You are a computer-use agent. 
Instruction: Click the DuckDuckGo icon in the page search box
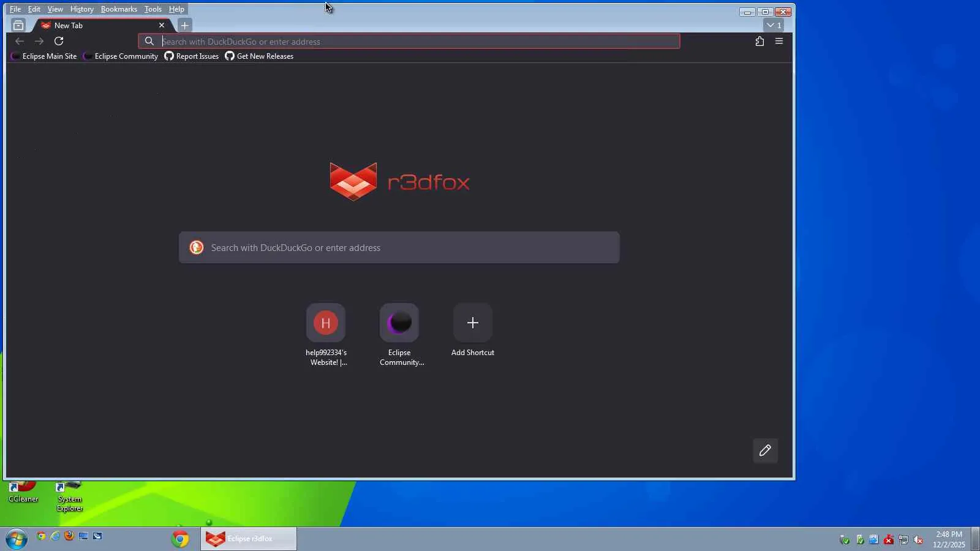pos(197,247)
